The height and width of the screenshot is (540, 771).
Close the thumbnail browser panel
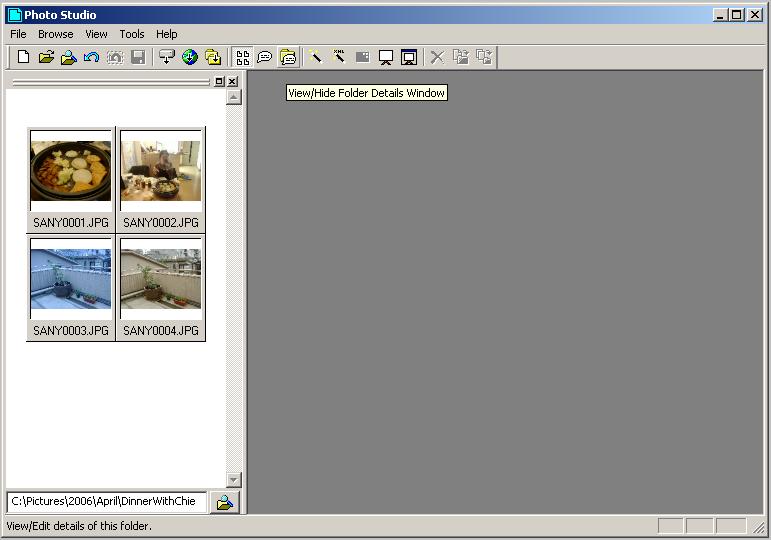(x=232, y=81)
